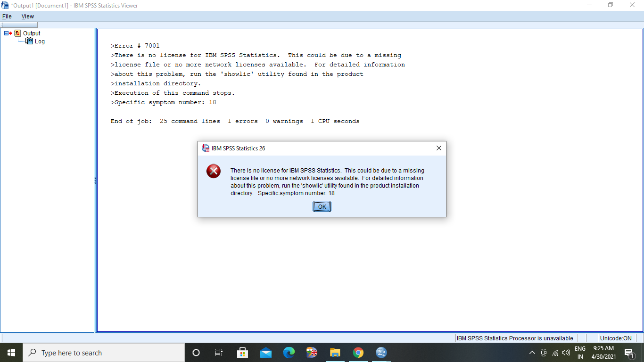The height and width of the screenshot is (362, 644).
Task: Open File Explorer from the taskbar
Action: 335,353
